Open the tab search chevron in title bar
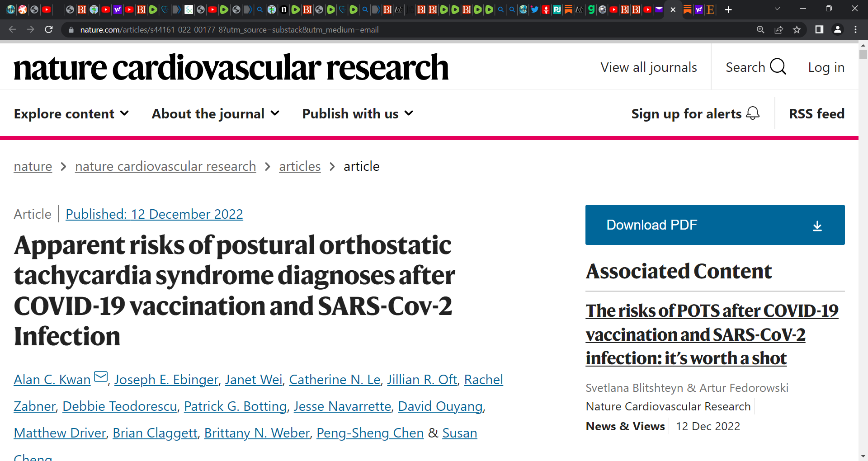The width and height of the screenshot is (868, 461). [x=777, y=9]
